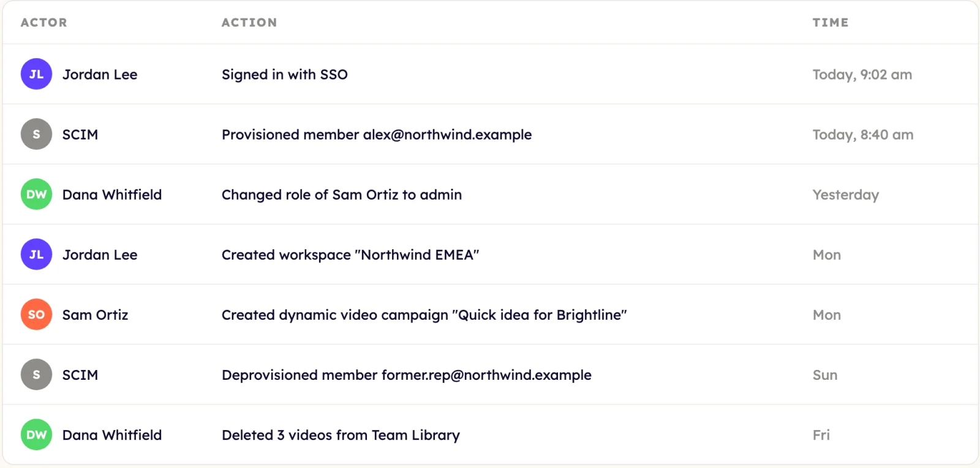This screenshot has width=980, height=468.
Task: Select Jordan Lee's name in the workspace creation row
Action: (100, 254)
